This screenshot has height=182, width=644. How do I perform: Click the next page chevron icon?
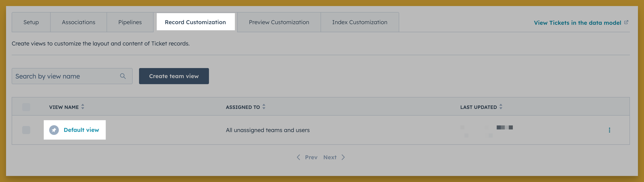point(343,157)
